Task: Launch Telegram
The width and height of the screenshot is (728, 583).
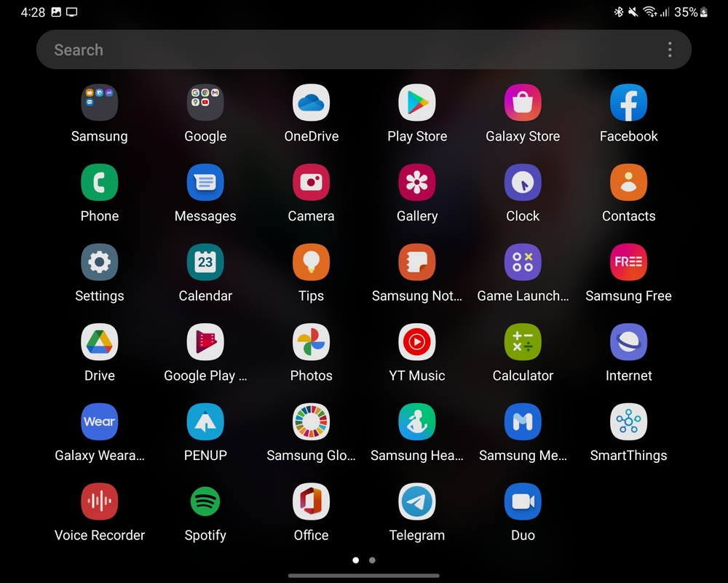Action: [417, 501]
